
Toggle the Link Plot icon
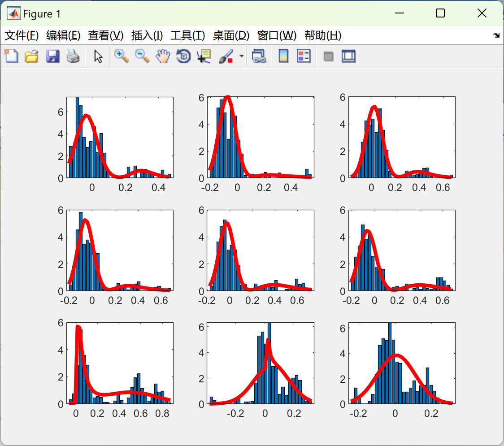point(259,56)
